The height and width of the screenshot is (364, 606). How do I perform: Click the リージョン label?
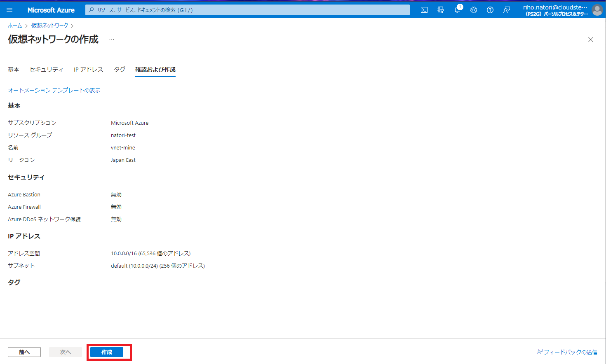21,160
